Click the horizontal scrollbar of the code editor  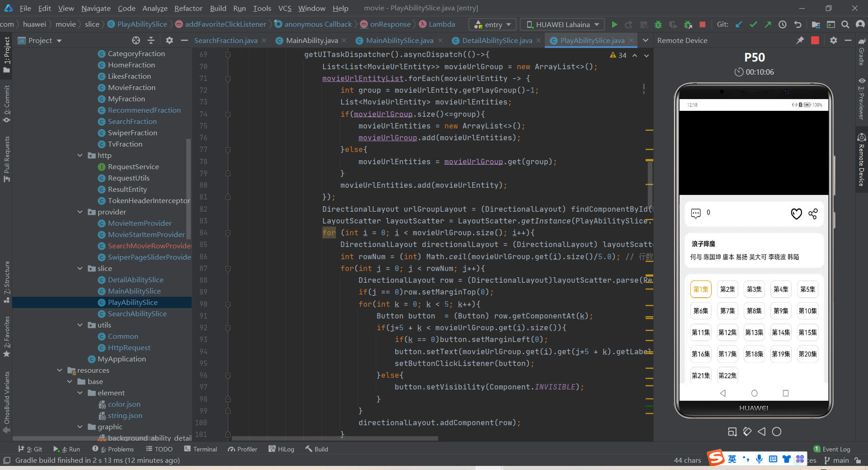(x=335, y=438)
